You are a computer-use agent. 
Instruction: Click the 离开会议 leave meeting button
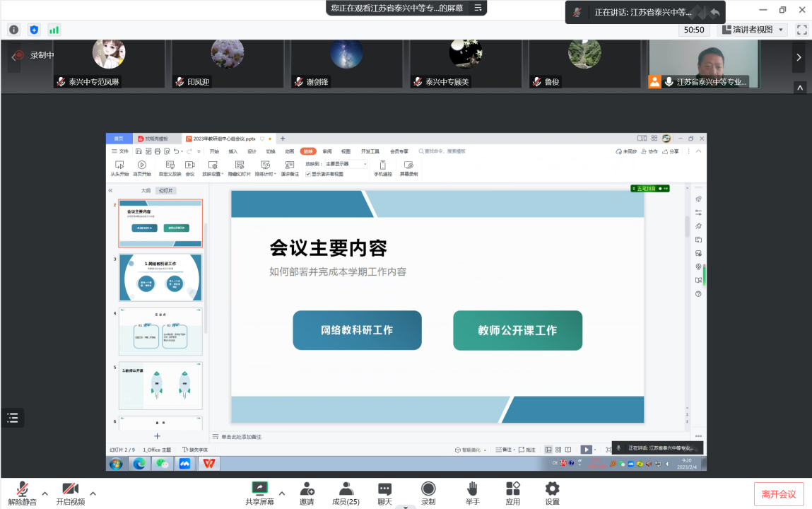pyautogui.click(x=778, y=494)
